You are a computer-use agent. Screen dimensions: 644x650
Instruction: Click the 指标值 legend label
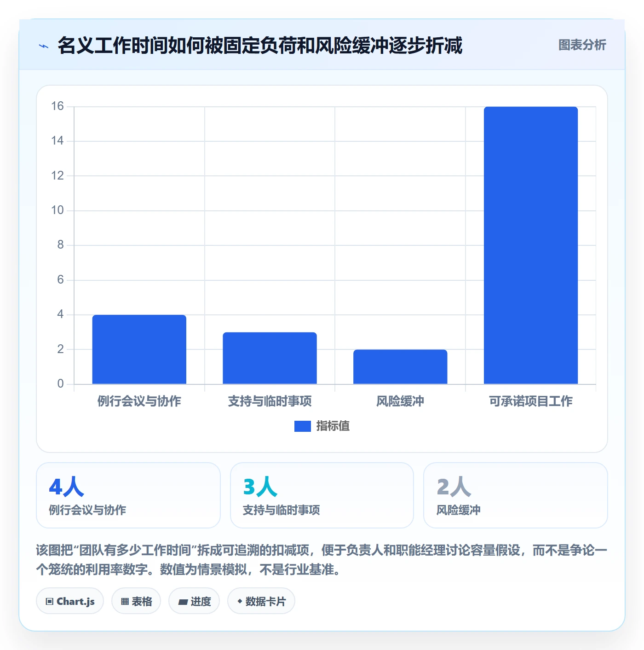333,426
